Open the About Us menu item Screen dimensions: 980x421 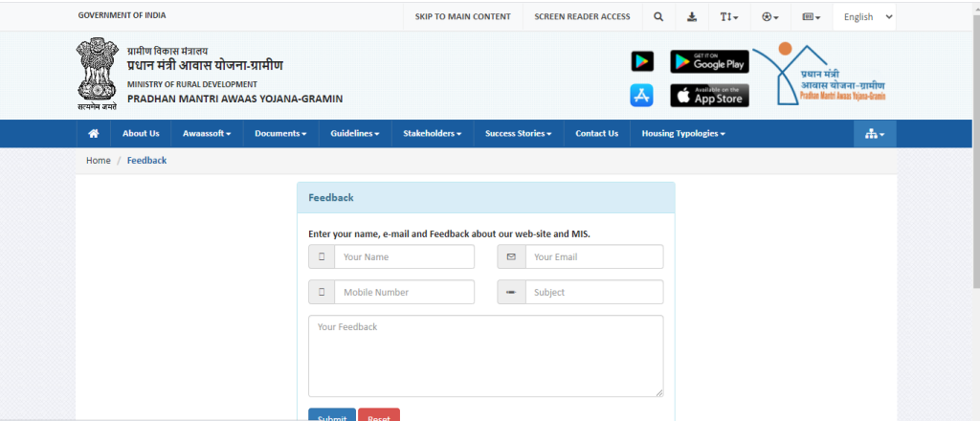pos(141,133)
